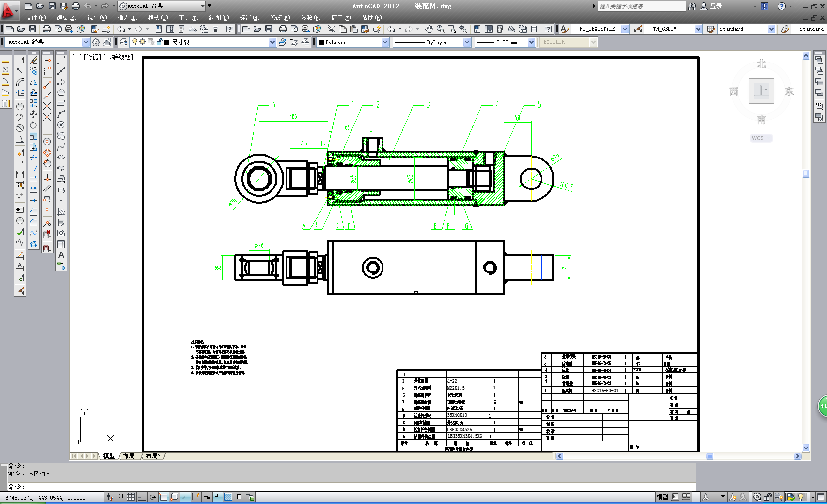This screenshot has height=504, width=827.
Task: Toggle layer lock padlock for 尺寸线
Action: (x=159, y=42)
